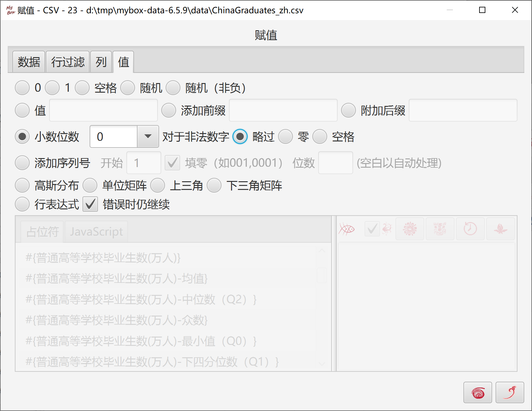
Task: Close the 赋值 window
Action: pos(515,10)
